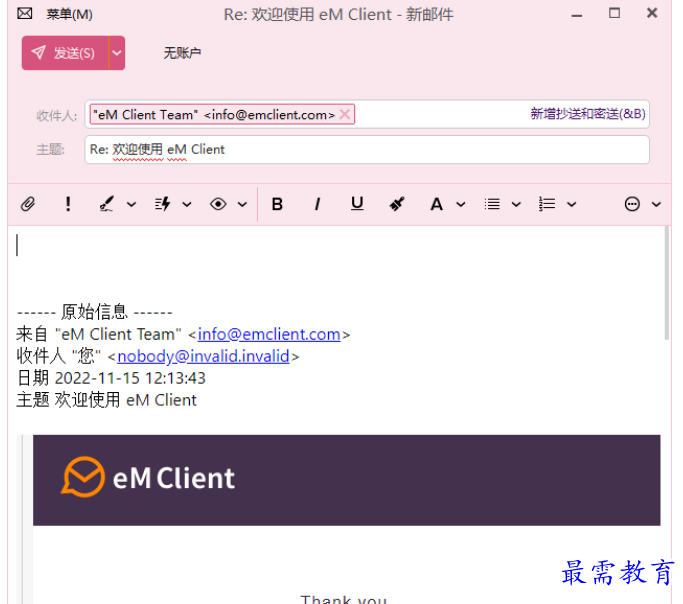This screenshot has width=683, height=604.
Task: Expand the quick text dropdown arrow
Action: (x=187, y=204)
